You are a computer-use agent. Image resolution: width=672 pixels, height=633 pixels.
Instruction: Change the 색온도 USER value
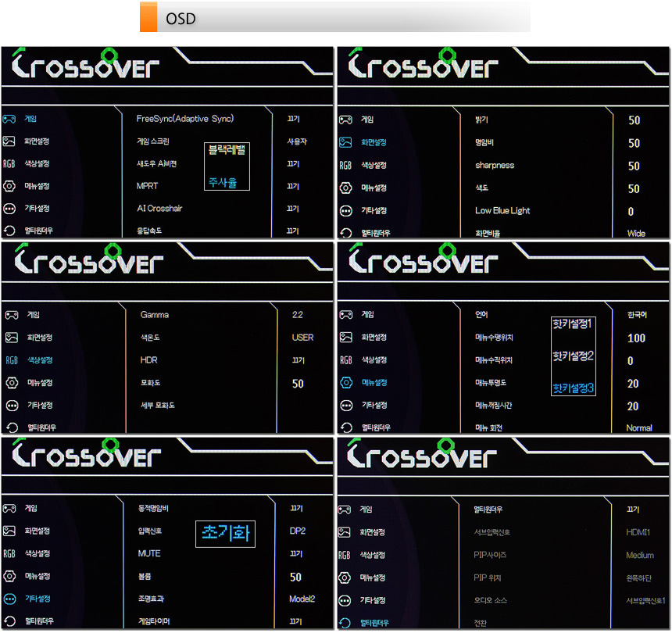point(302,338)
